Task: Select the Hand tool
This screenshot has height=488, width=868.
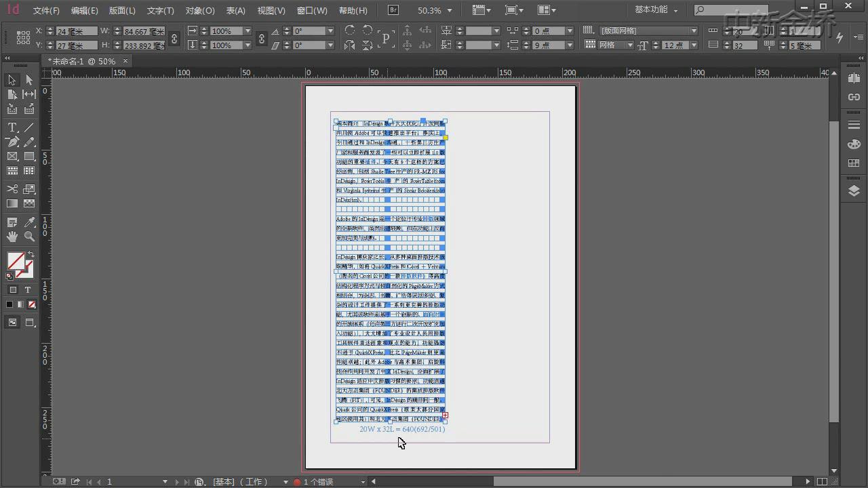Action: tap(12, 237)
